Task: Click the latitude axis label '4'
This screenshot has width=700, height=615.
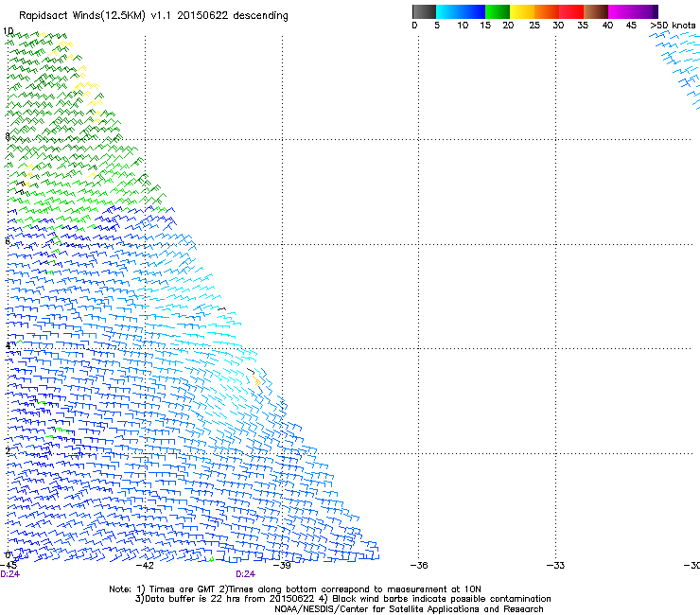Action: point(8,345)
